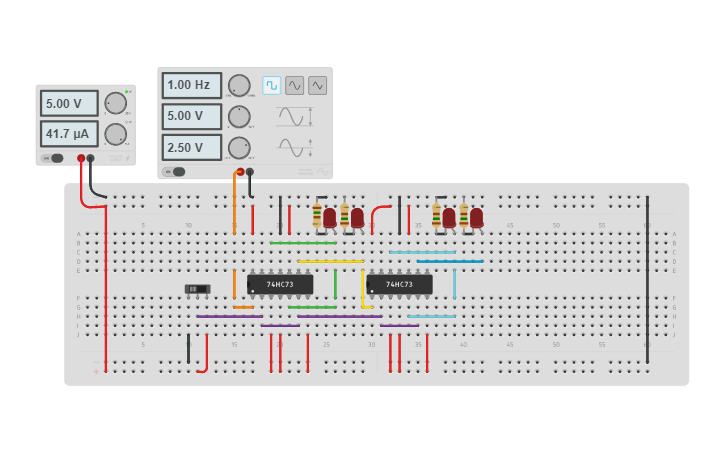The image size is (725, 453).
Task: Select the left 74HC73 chip
Action: (x=280, y=284)
